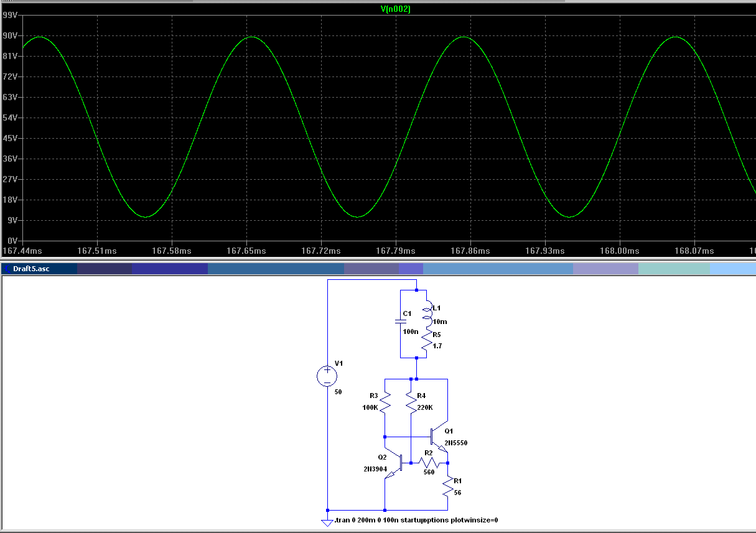This screenshot has width=756, height=533.
Task: Click the 1.7 resistance value of R5
Action: pyautogui.click(x=437, y=346)
